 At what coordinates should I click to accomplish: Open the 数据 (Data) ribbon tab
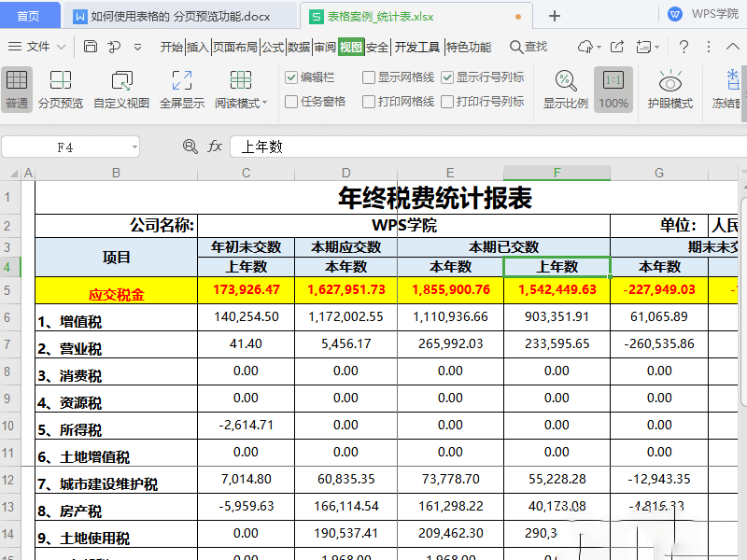click(299, 47)
